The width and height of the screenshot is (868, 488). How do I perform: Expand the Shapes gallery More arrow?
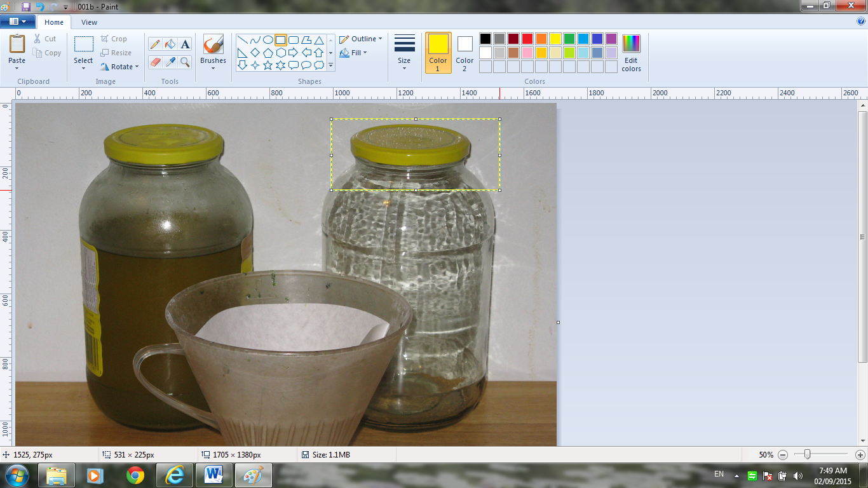point(330,65)
